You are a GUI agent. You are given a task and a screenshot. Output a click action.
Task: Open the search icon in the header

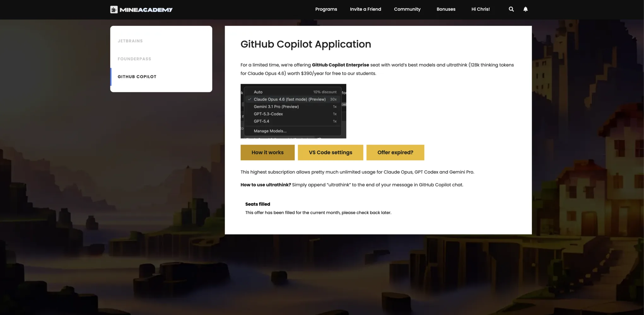coord(511,9)
